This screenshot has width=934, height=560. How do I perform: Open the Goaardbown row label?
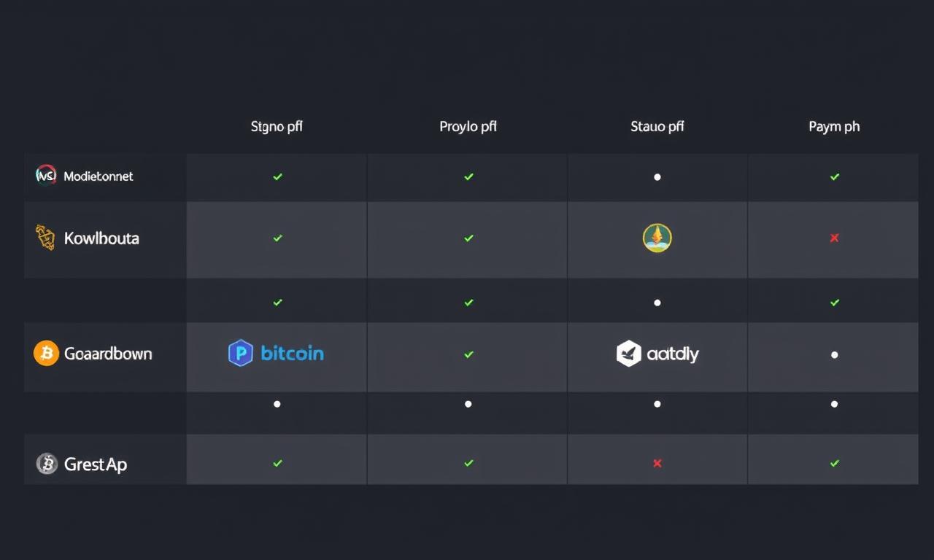click(x=108, y=354)
